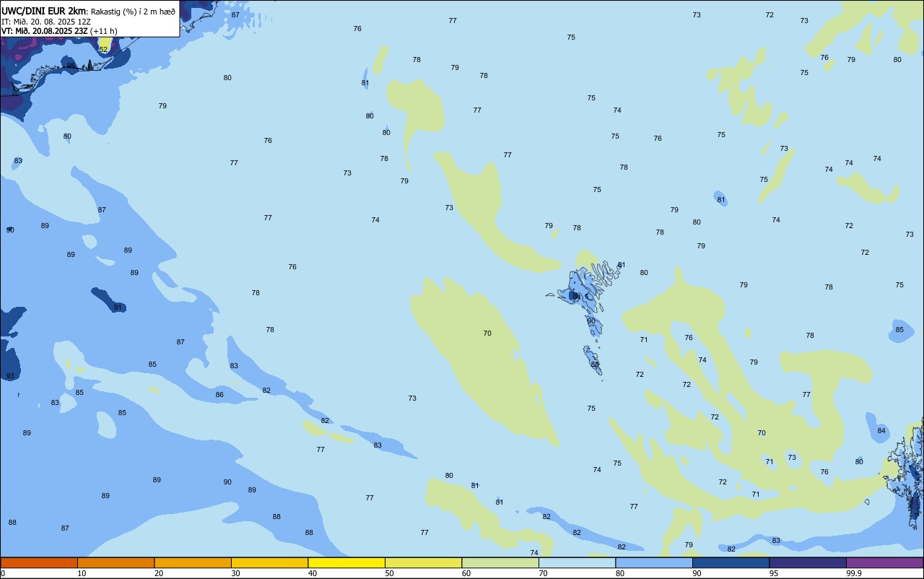This screenshot has width=924, height=579.
Task: Click the colorbar tick label '99.9'
Action: tap(855, 573)
